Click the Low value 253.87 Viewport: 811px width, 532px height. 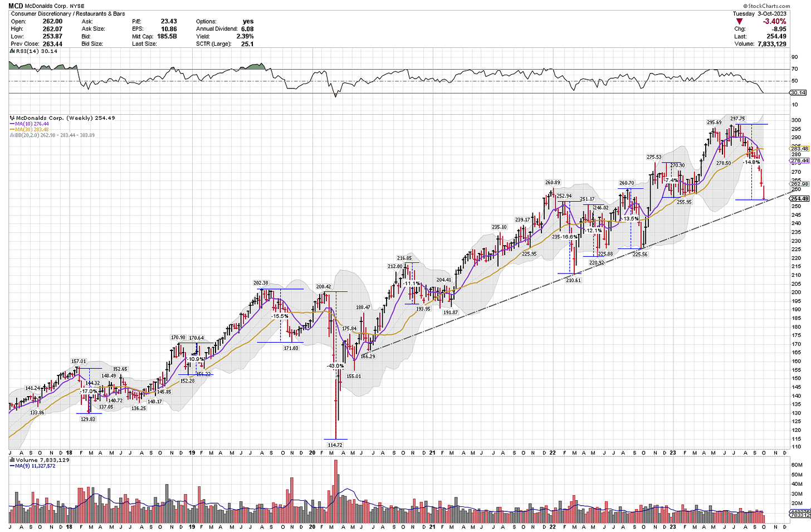coord(53,36)
